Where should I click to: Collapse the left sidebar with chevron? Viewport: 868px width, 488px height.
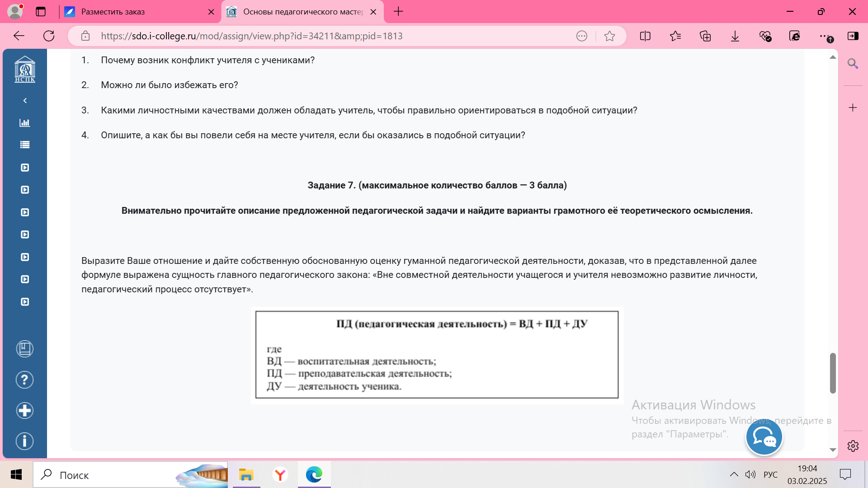point(25,101)
